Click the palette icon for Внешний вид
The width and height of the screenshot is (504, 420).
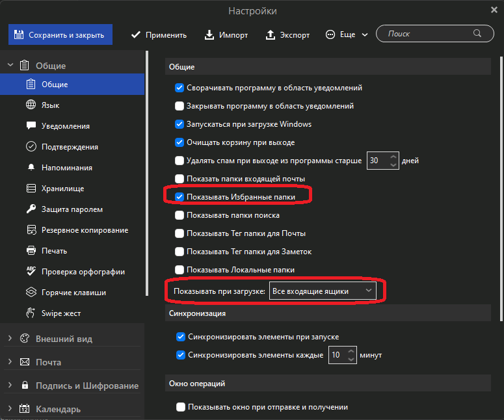pos(25,338)
